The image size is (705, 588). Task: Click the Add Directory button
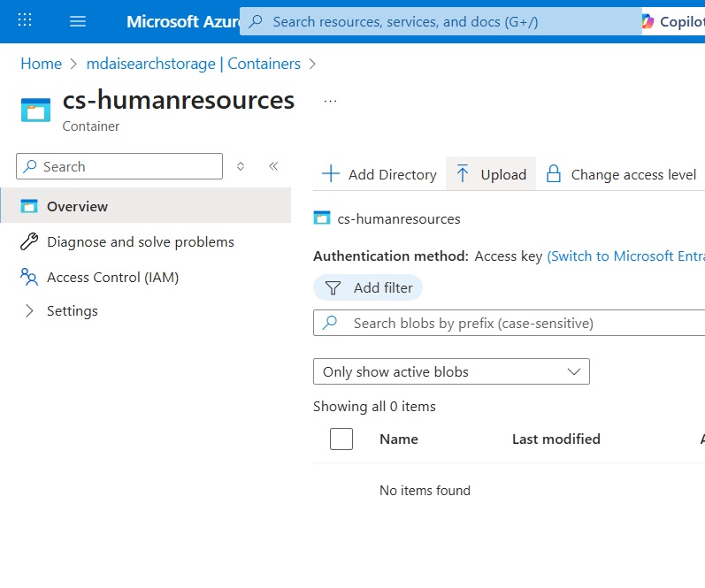379,174
